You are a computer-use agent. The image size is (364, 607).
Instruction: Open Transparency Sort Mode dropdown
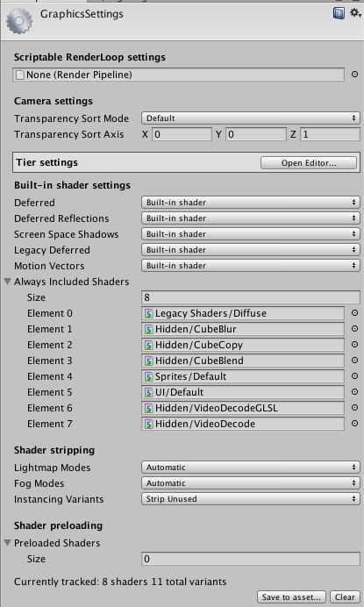pyautogui.click(x=251, y=118)
